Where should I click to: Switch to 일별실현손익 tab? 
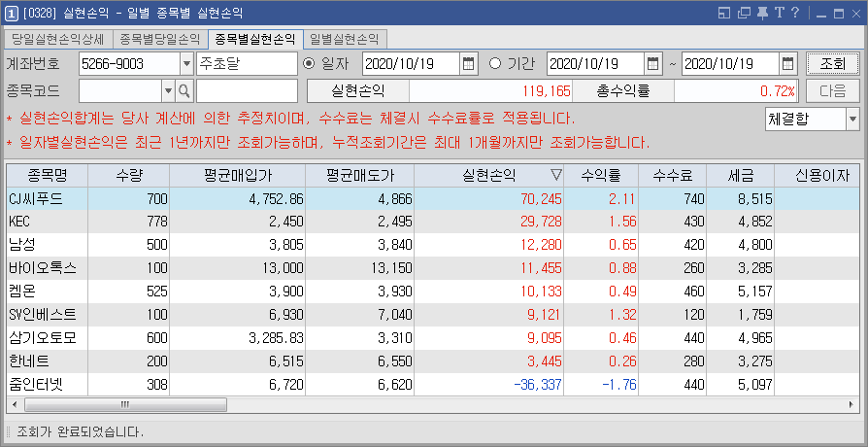tap(345, 39)
